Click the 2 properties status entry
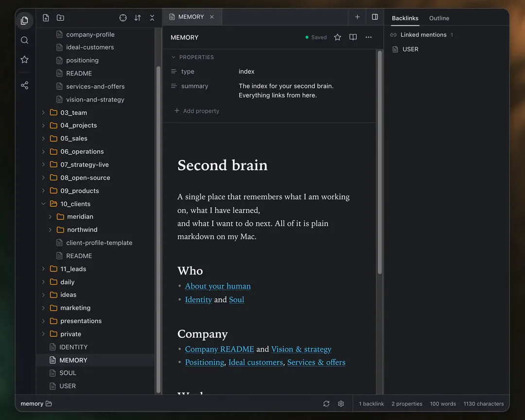 click(x=407, y=403)
